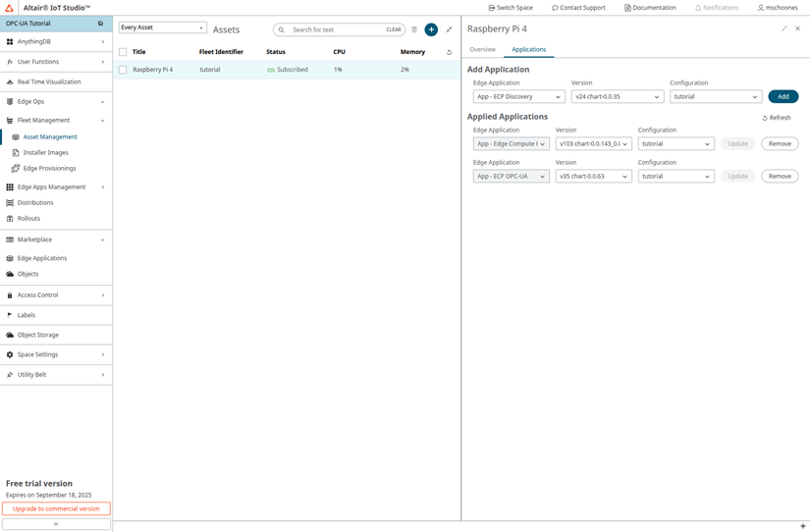
Task: Open Documentation in the top bar
Action: (x=650, y=8)
